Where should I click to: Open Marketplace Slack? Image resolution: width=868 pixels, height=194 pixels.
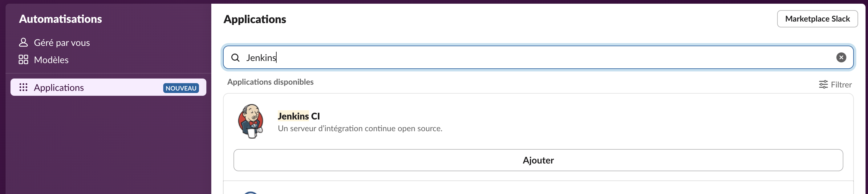coord(817,19)
